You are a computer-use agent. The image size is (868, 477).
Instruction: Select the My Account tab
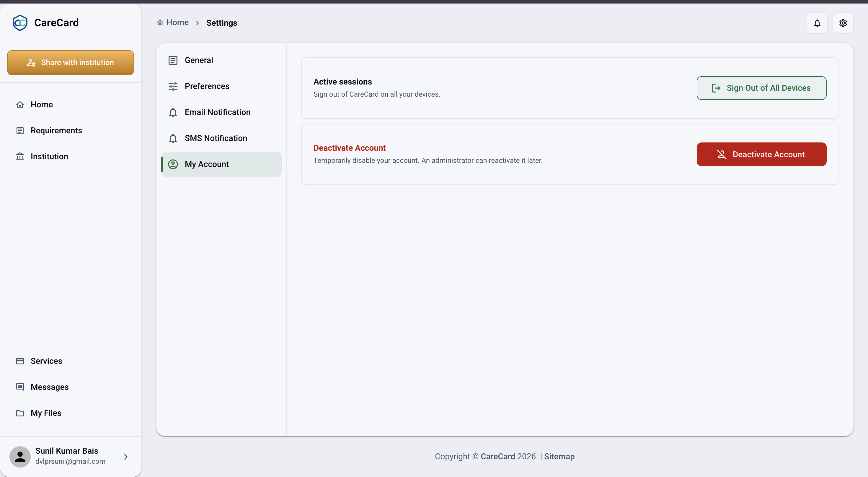221,164
